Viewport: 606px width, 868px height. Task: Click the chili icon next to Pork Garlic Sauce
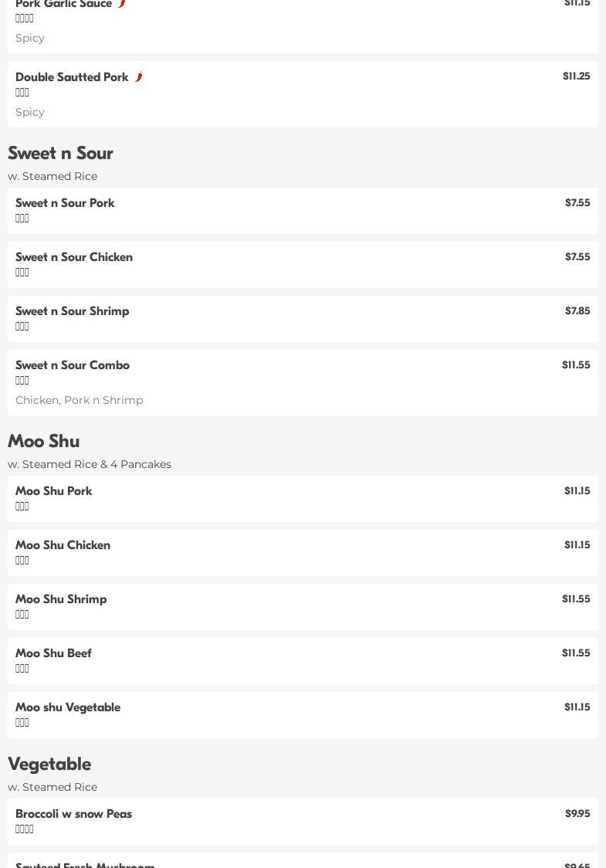pyautogui.click(x=122, y=4)
